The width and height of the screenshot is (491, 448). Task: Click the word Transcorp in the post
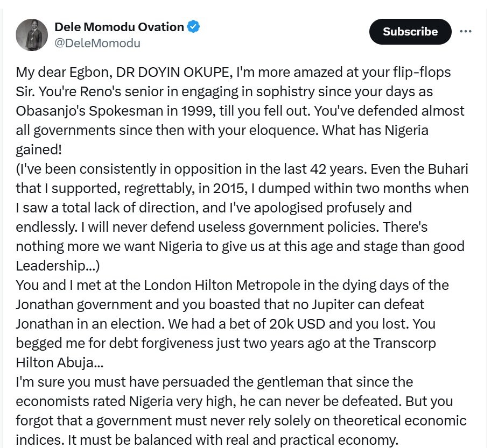pos(404,344)
